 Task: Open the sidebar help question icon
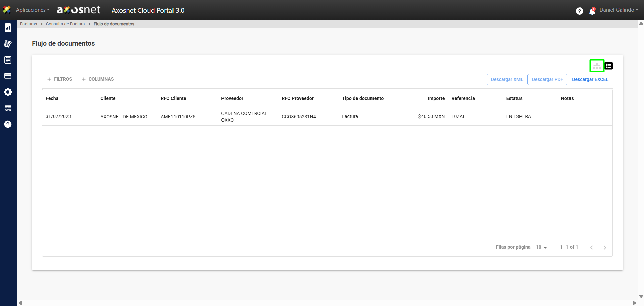point(8,124)
